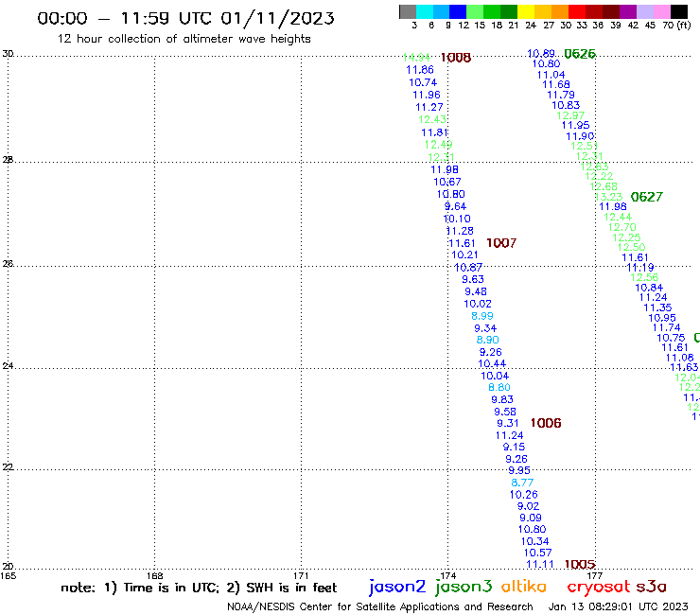Screen dimensions: 700x615
Task: Click the wave height value 10.10
Action: 457,219
